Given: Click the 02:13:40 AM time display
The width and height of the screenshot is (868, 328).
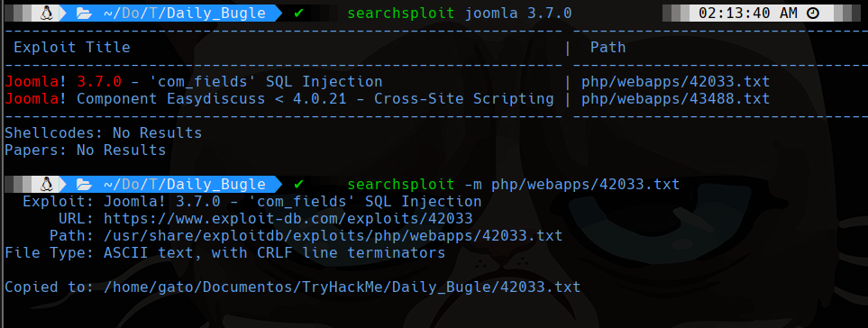Looking at the screenshot, I should pos(748,14).
